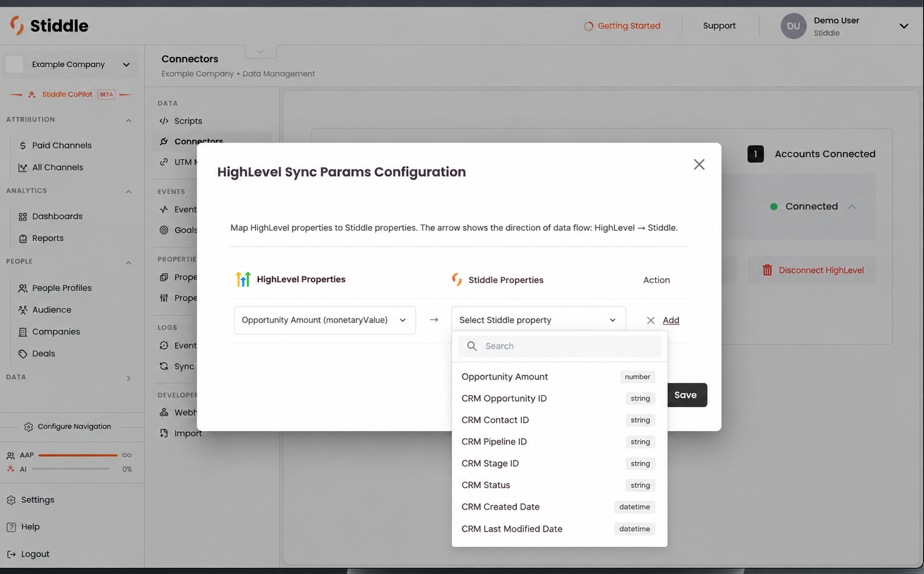
Task: Choose CRM Last Modified Date option
Action: click(559, 529)
